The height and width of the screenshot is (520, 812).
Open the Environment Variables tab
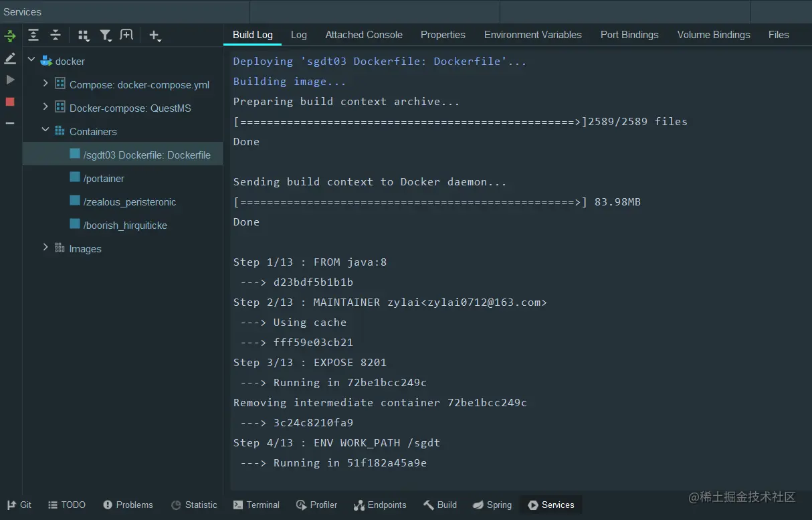coord(533,35)
